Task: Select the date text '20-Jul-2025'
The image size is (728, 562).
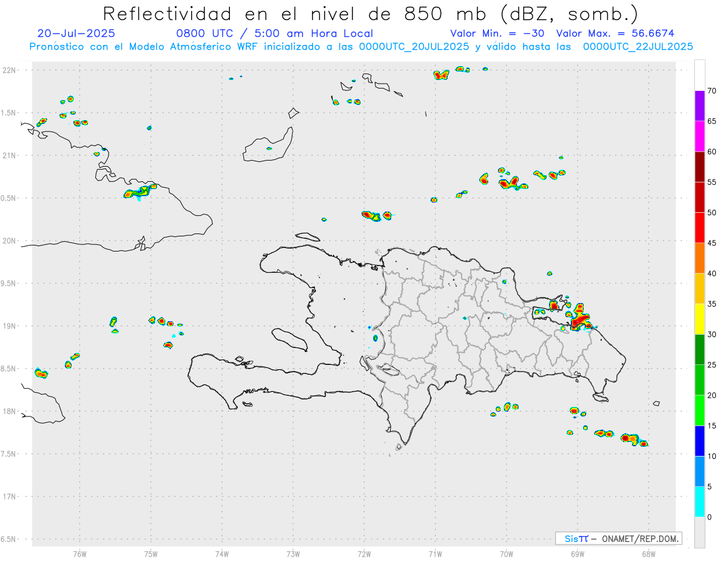Action: point(76,33)
